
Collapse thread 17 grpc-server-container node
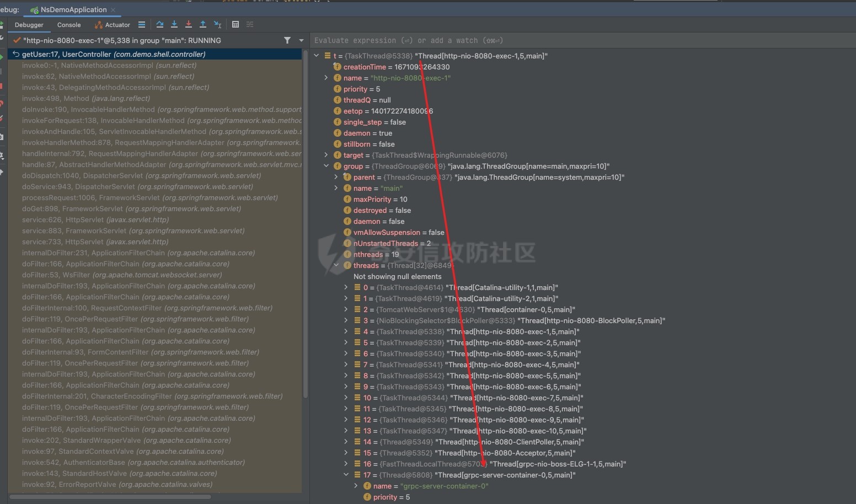(346, 475)
